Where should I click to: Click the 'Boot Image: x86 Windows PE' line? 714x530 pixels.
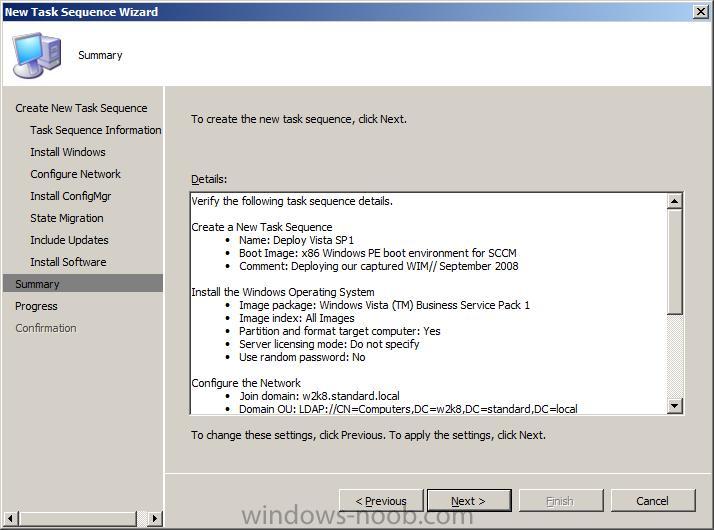tap(378, 253)
